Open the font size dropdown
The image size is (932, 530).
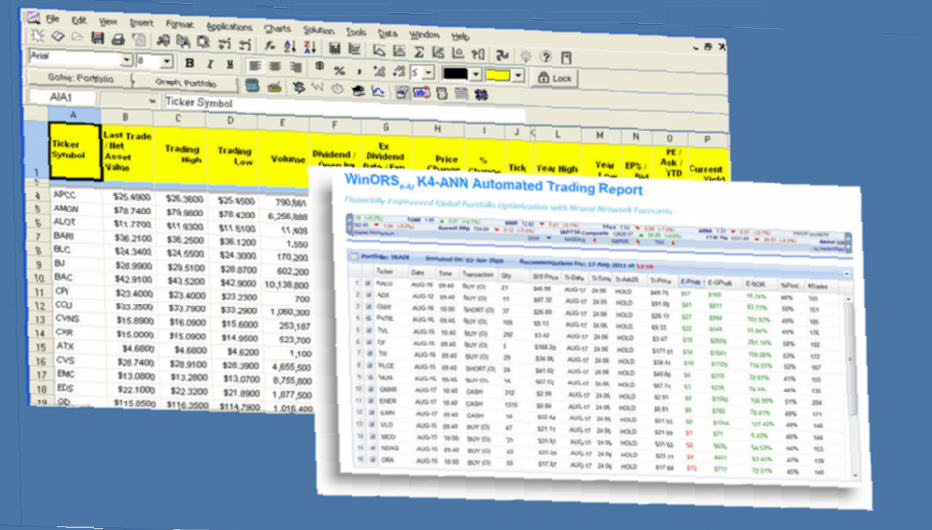(167, 61)
